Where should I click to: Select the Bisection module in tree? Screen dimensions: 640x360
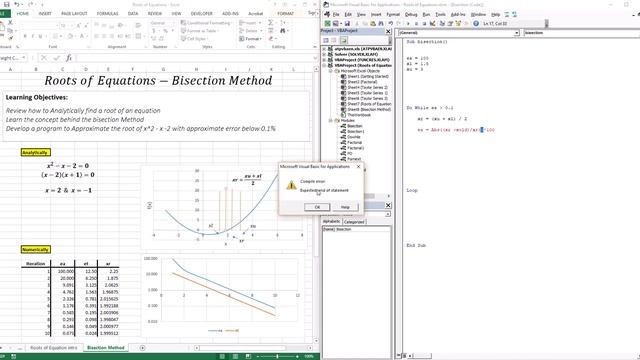(351, 126)
